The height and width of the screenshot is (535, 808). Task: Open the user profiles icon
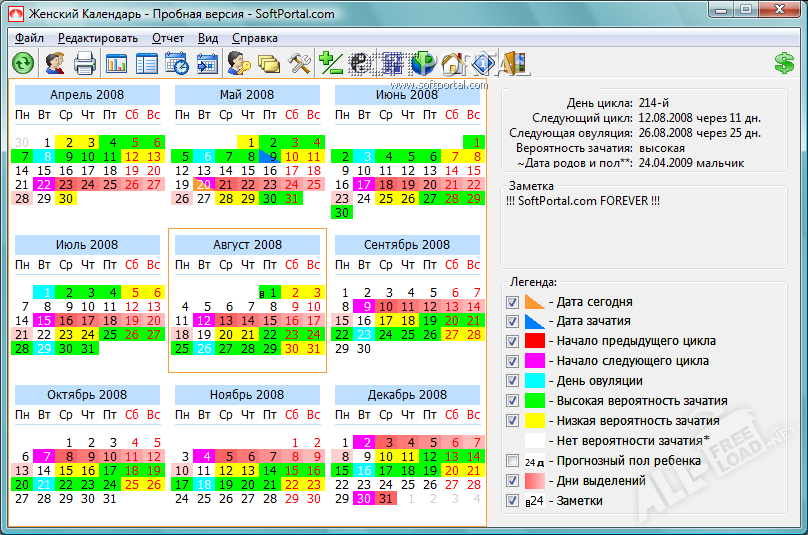tap(54, 64)
